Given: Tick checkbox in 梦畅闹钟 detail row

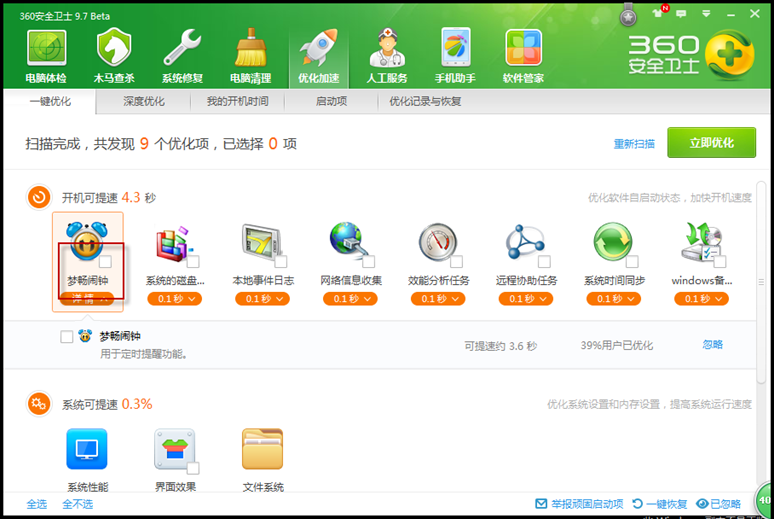Looking at the screenshot, I should [x=67, y=337].
